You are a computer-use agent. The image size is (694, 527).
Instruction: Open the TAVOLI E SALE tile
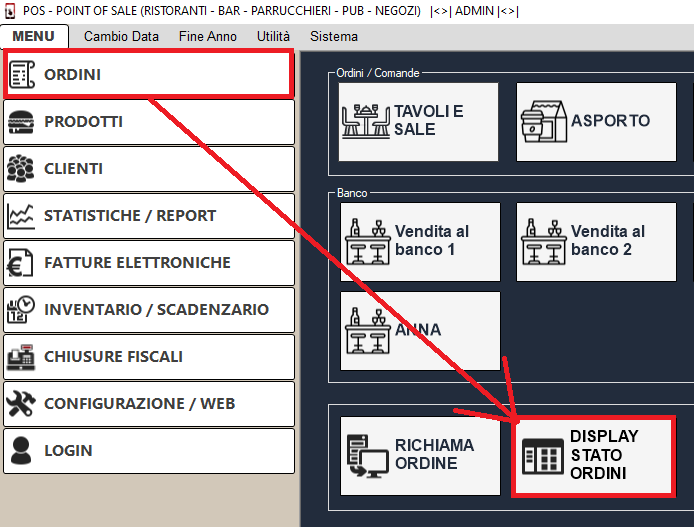tap(418, 121)
